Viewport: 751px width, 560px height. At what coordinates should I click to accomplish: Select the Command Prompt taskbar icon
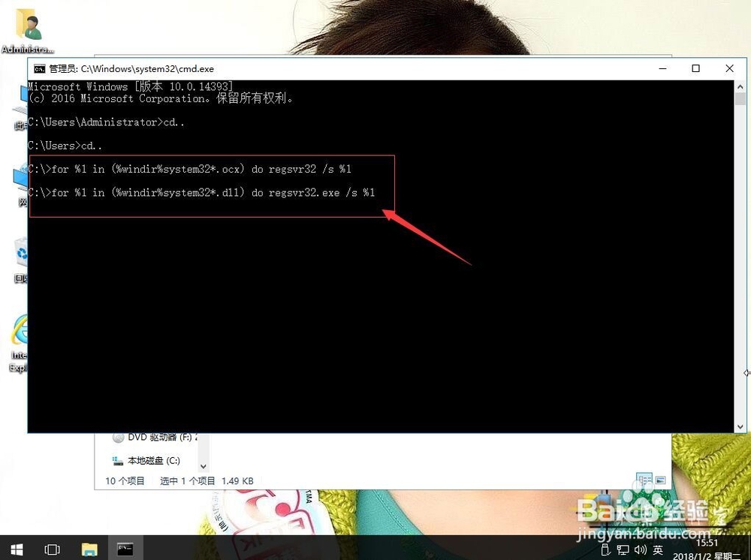coord(125,549)
